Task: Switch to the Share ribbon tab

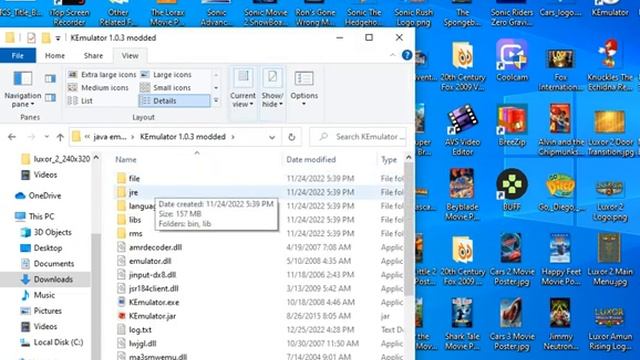Action: [x=93, y=56]
